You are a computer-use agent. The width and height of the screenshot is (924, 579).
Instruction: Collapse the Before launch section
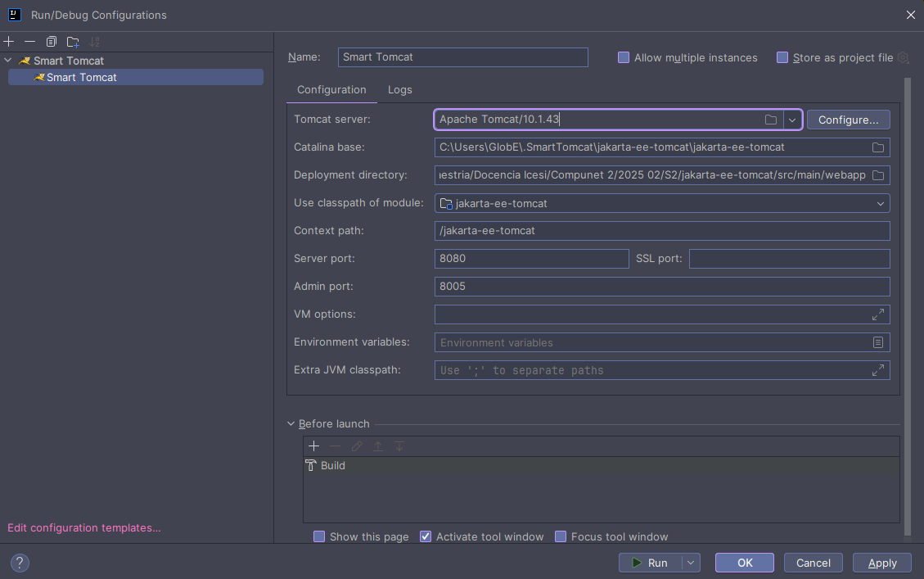pos(291,423)
